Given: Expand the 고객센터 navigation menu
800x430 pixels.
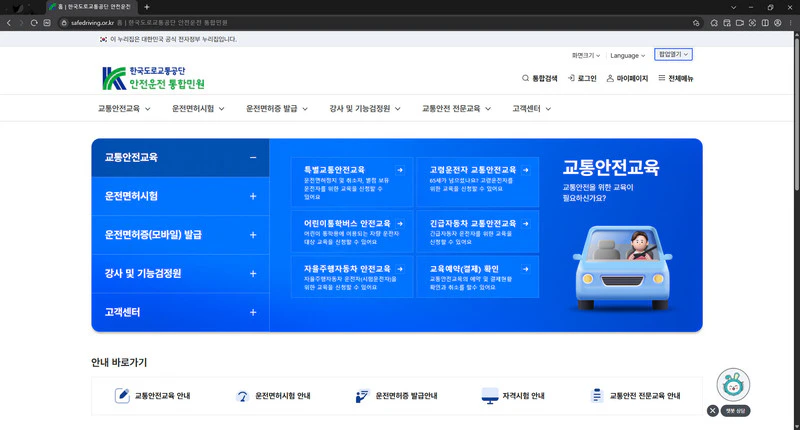Looking at the screenshot, I should coord(532,109).
